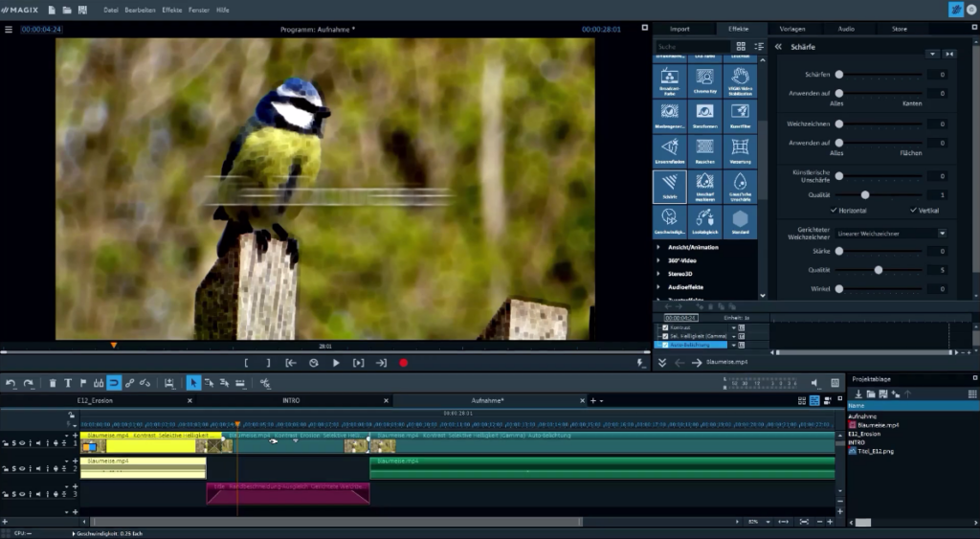
Task: Open the Schärfe panel options dropdown arrow
Action: (932, 55)
